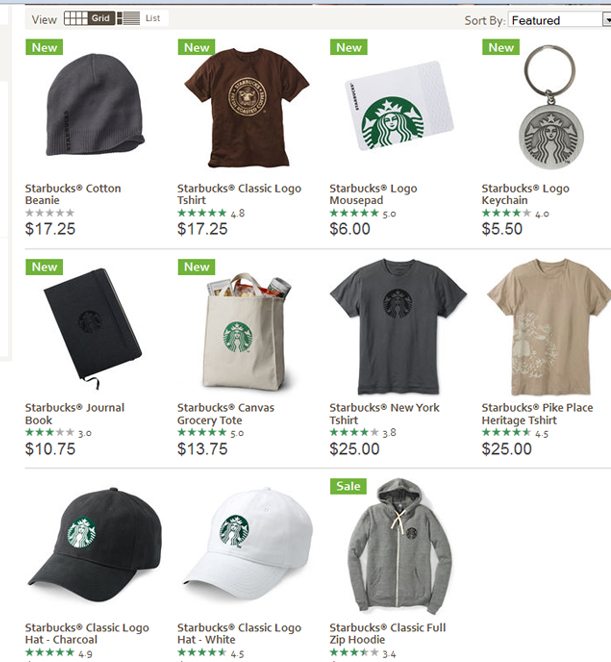
Task: Open Starbucks Classic Logo Tshirt link
Action: tap(239, 194)
